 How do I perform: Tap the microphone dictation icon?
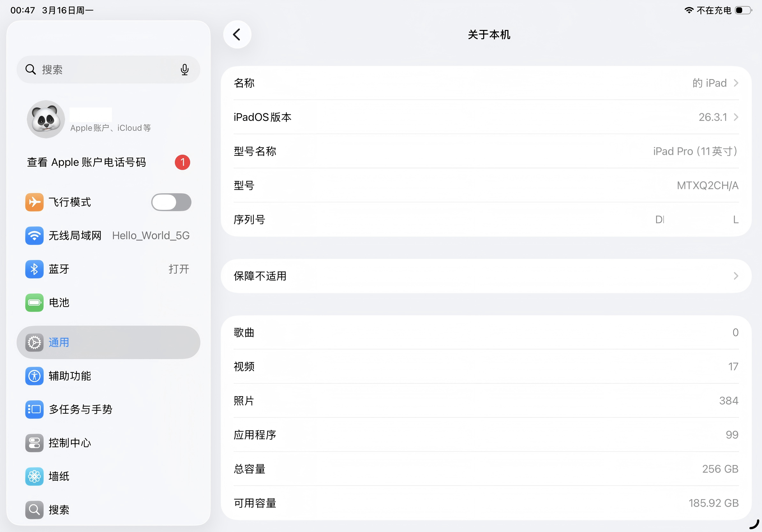(x=184, y=70)
